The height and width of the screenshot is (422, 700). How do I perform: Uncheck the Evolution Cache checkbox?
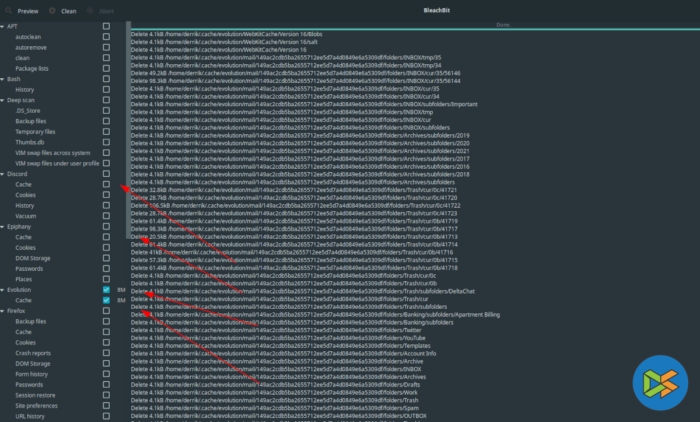[106, 300]
